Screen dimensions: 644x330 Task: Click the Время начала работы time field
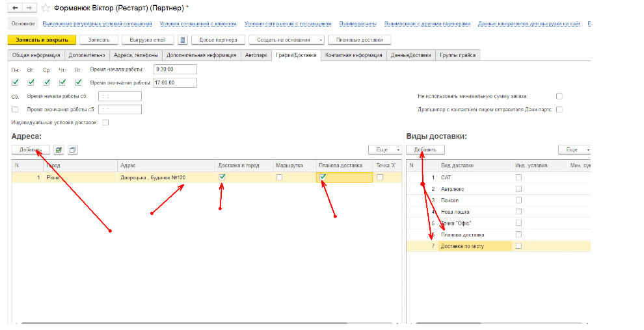coord(174,69)
